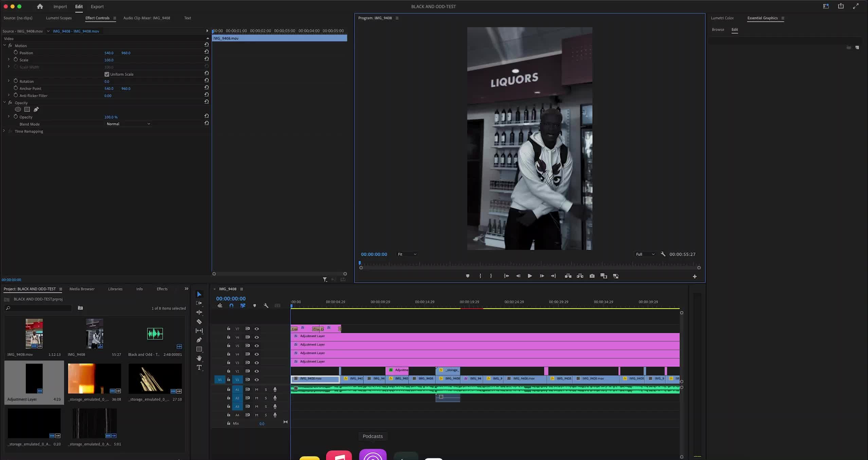Open the Media Browser panel
The image size is (868, 460).
tap(82, 289)
